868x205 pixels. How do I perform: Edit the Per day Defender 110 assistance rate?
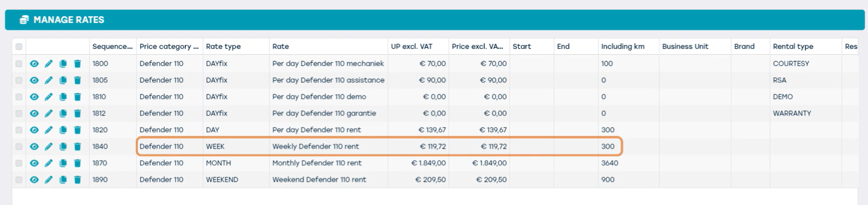tap(48, 80)
